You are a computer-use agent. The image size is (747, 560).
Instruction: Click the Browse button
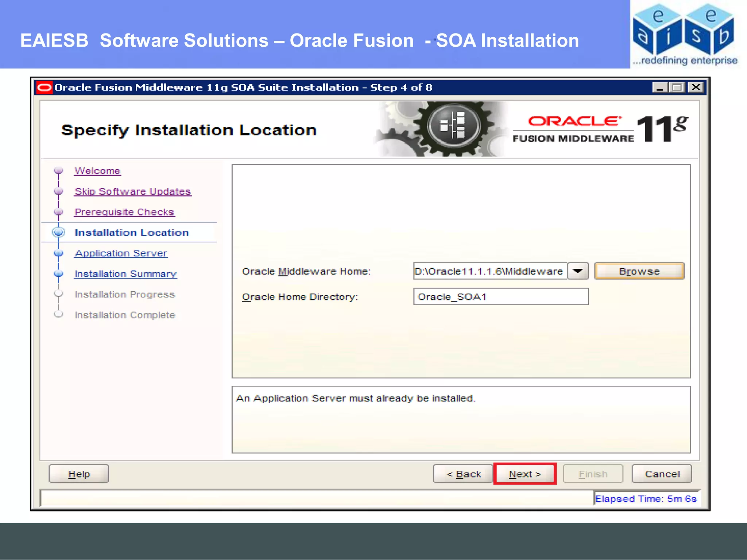pos(639,271)
